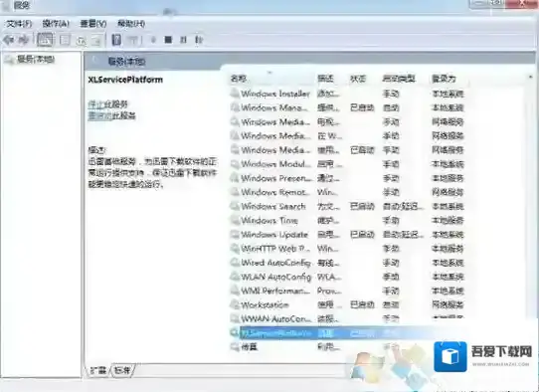Switch to the 扩展 tab at bottom
Screen dimensions: 539x392
(x=98, y=370)
